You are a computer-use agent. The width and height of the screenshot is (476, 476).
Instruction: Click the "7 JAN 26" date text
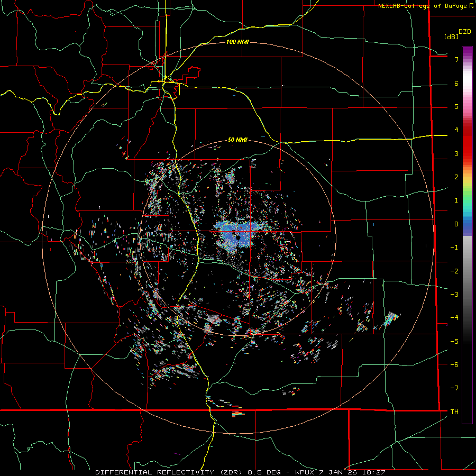pos(337,472)
